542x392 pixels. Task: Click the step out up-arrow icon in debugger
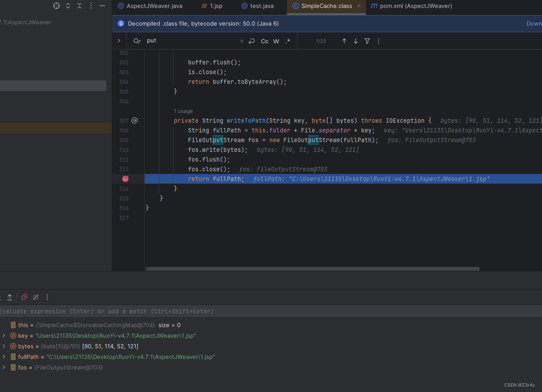tap(10, 297)
